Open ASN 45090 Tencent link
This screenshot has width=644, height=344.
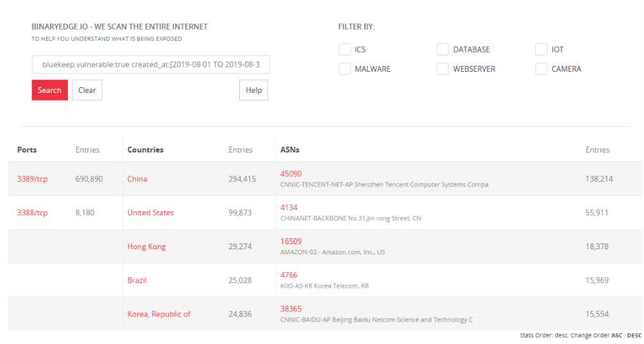point(291,174)
